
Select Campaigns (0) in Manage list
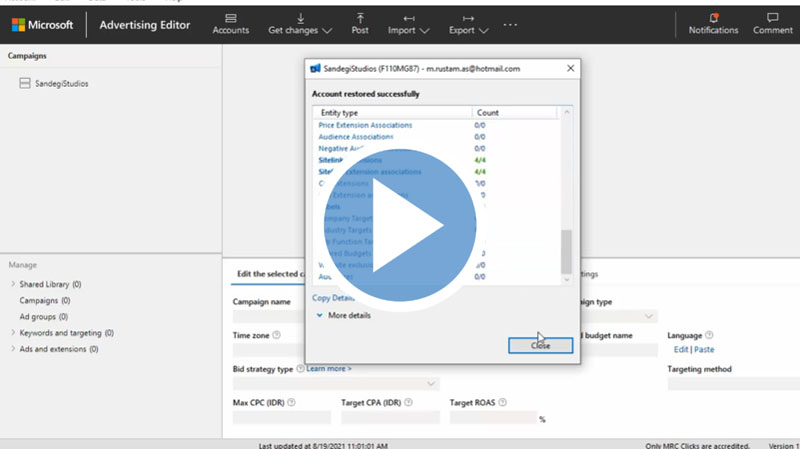(45, 301)
